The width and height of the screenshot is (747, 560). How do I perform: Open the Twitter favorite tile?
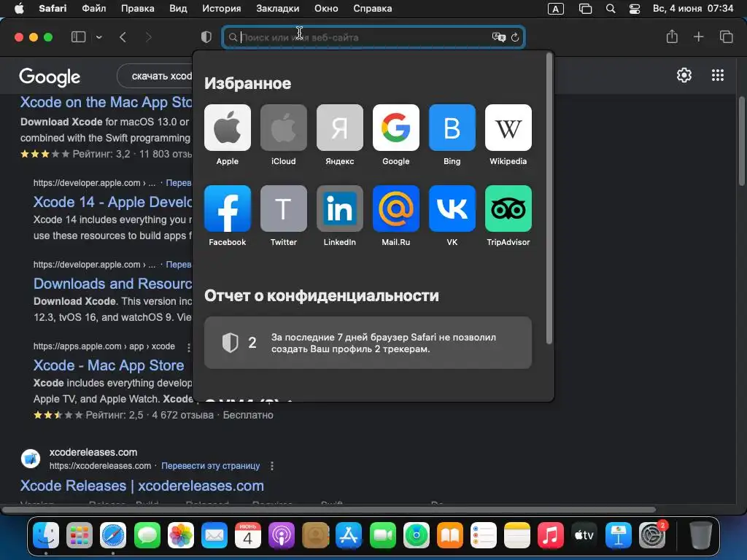click(x=284, y=209)
